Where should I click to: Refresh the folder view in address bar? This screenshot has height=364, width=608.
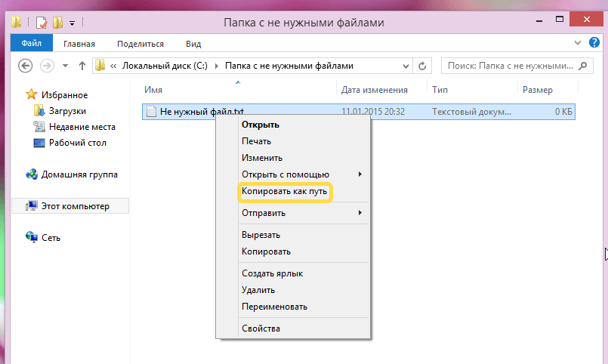tap(422, 66)
